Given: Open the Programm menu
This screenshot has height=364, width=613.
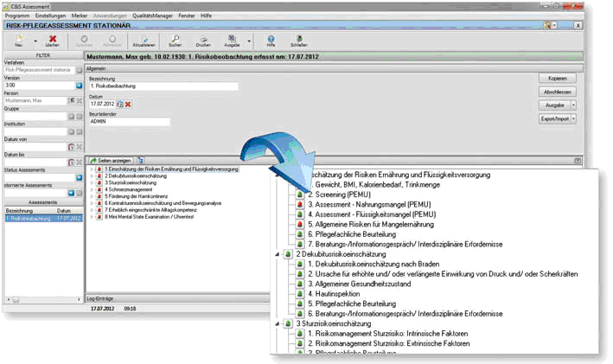Looking at the screenshot, I should point(17,16).
